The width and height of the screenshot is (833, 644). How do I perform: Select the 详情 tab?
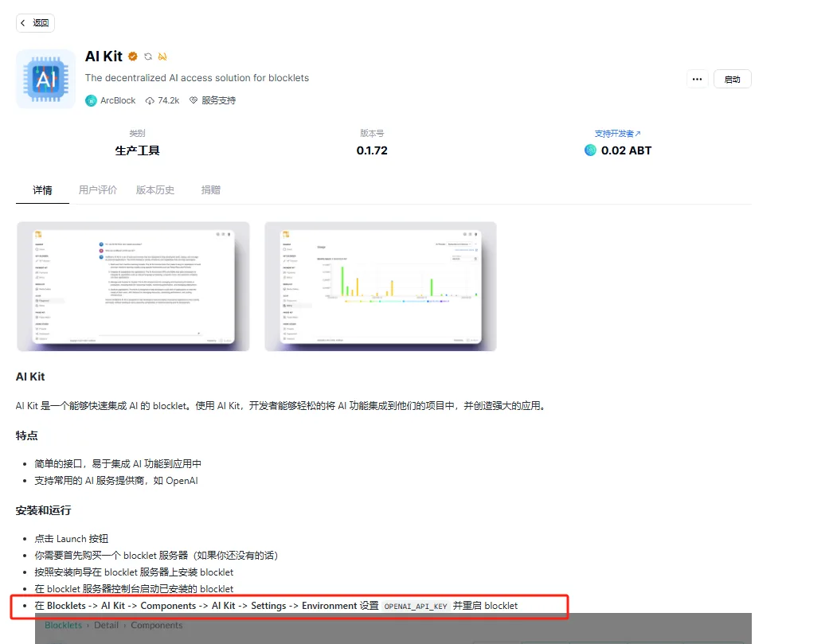42,190
